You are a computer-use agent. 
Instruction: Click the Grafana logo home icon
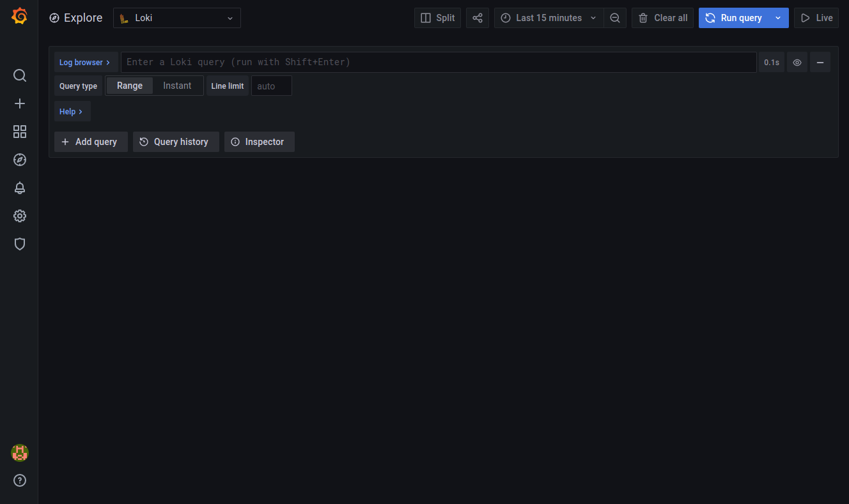tap(19, 17)
